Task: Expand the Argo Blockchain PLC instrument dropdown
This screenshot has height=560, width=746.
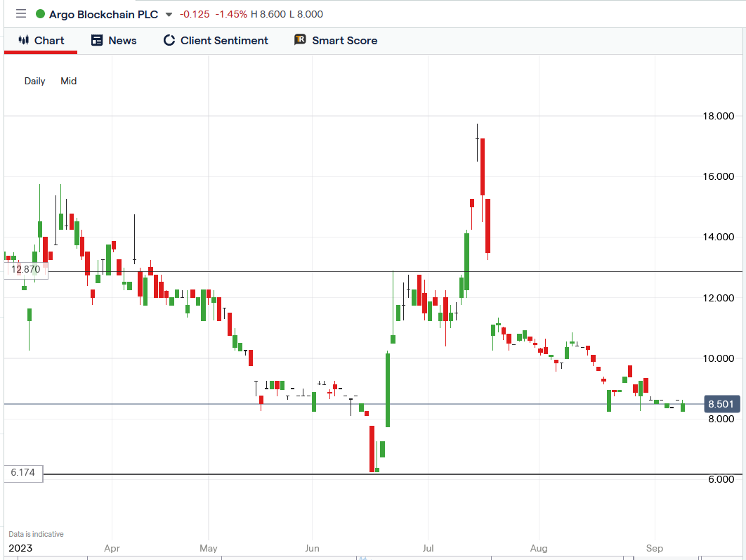Action: [x=169, y=15]
